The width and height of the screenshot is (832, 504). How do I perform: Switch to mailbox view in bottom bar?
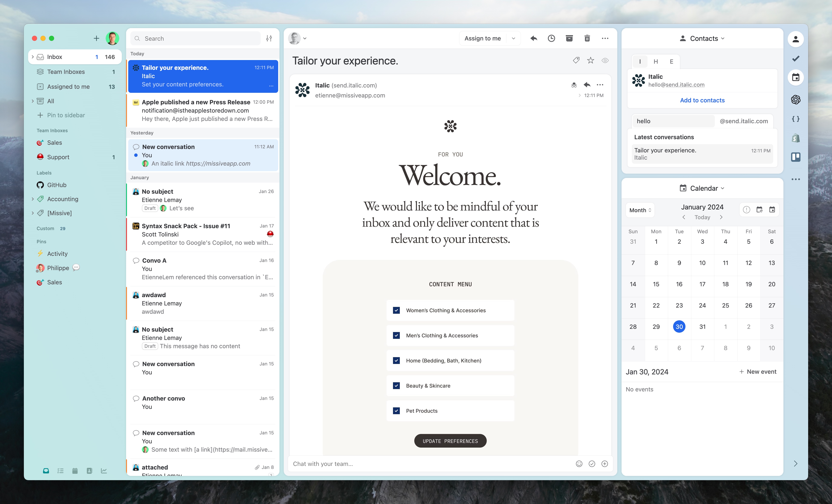46,471
